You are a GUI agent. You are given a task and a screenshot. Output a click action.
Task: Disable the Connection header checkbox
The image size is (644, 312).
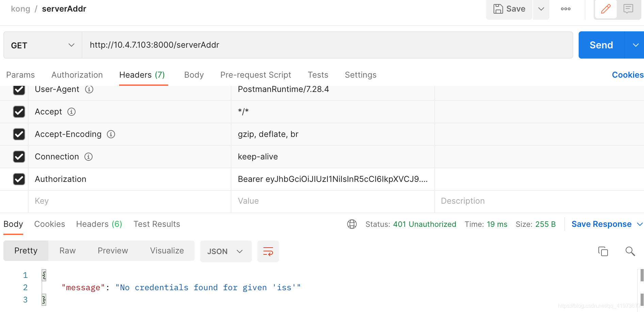tap(19, 157)
